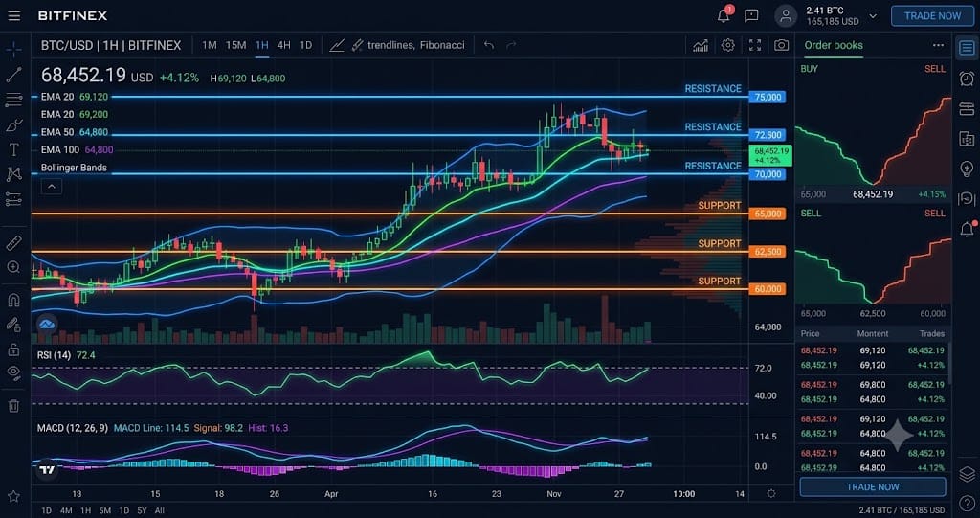Screen dimensions: 980x518
Task: Select the 4M range at bottom
Action: coord(66,510)
